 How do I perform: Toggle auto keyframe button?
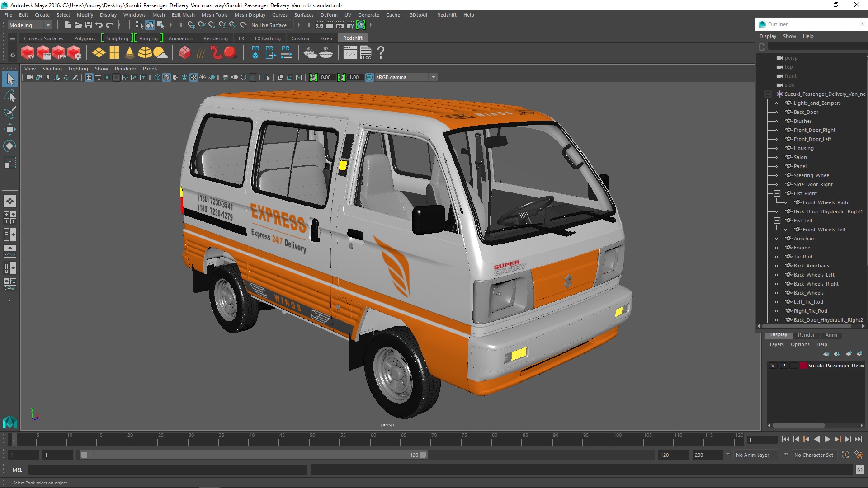(x=845, y=455)
